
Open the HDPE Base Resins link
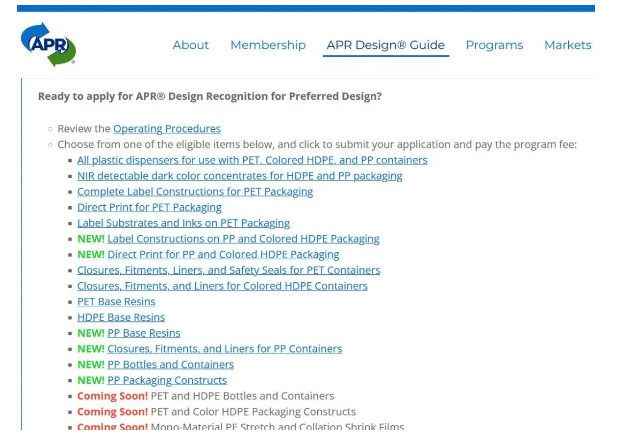(x=121, y=317)
